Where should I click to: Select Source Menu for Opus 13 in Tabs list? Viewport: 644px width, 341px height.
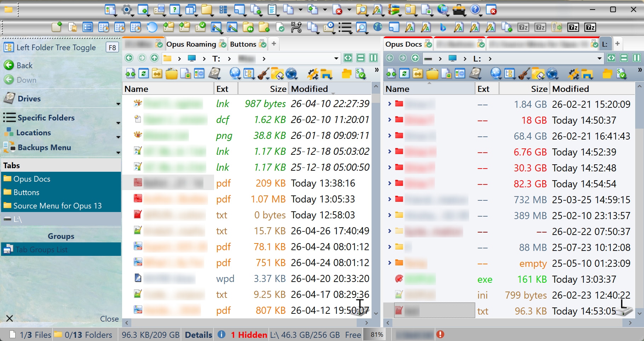click(x=57, y=206)
